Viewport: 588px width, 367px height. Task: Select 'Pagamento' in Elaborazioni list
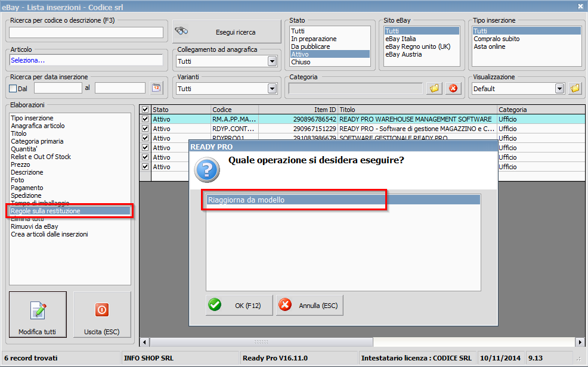pyautogui.click(x=70, y=188)
